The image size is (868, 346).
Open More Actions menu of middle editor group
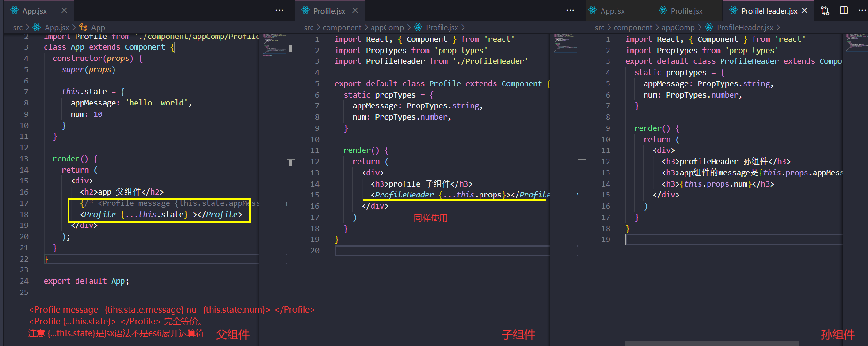571,10
